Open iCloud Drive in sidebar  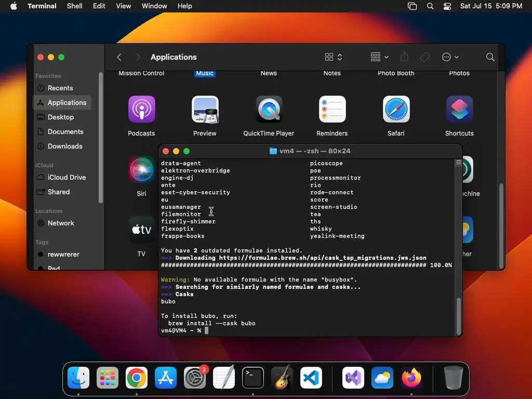(62, 178)
